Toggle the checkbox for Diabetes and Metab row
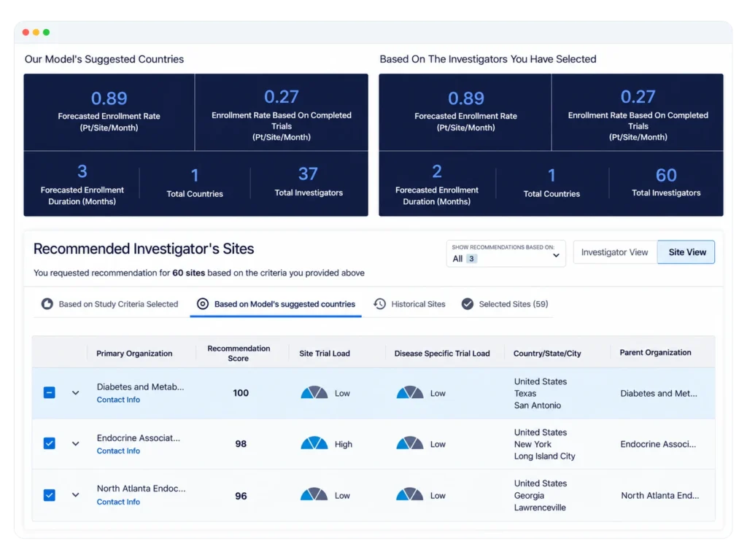The width and height of the screenshot is (747, 560). [49, 392]
